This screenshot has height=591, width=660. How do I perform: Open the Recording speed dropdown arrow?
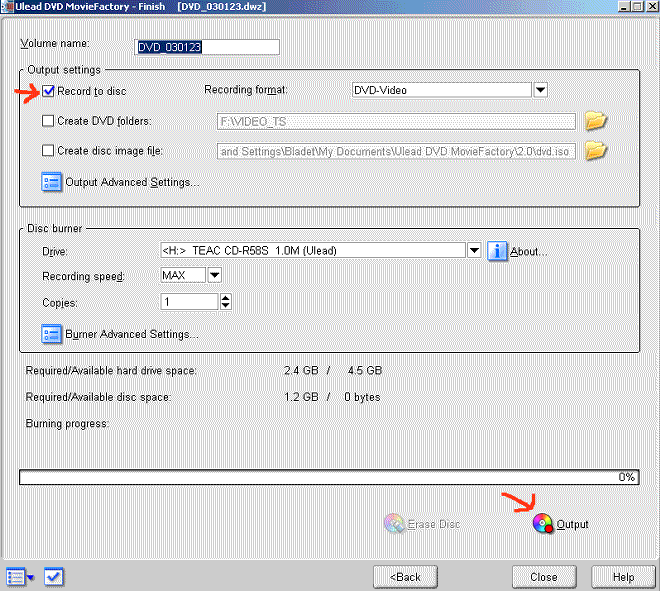point(215,275)
